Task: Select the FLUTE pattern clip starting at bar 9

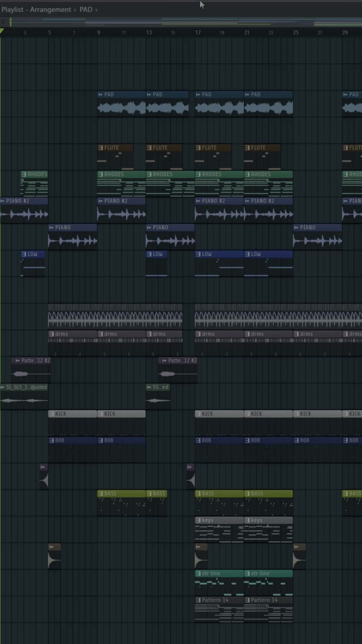Action: click(115, 157)
